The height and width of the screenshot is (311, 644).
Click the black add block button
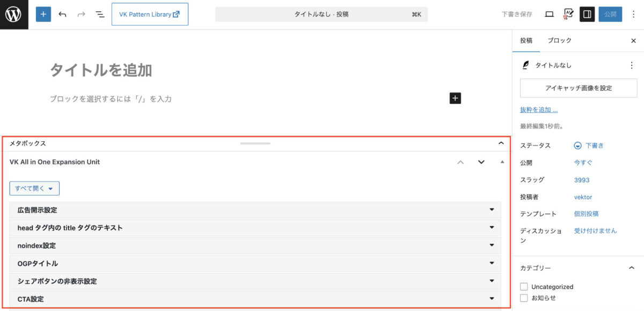coord(455,98)
